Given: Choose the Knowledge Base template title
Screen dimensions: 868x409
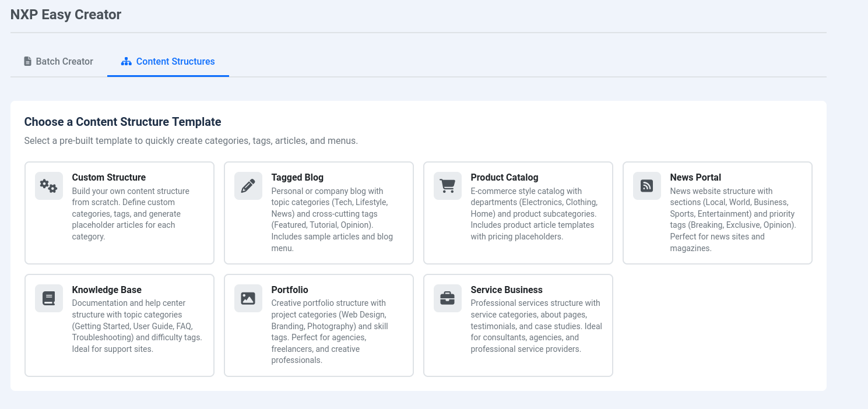Looking at the screenshot, I should click(x=107, y=290).
